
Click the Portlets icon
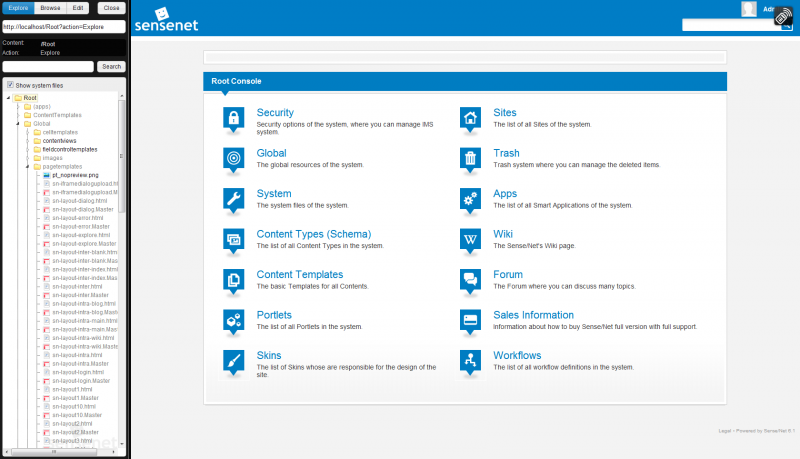point(234,322)
